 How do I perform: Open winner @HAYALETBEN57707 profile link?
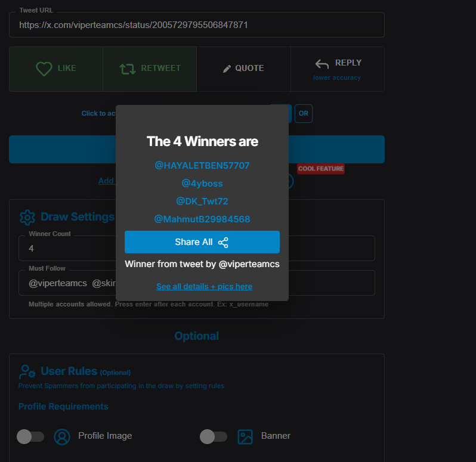(x=202, y=166)
